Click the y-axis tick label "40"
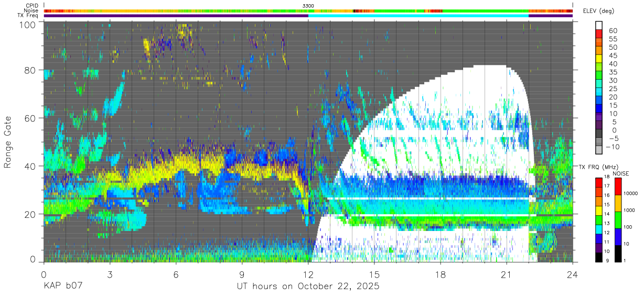 click(30, 166)
